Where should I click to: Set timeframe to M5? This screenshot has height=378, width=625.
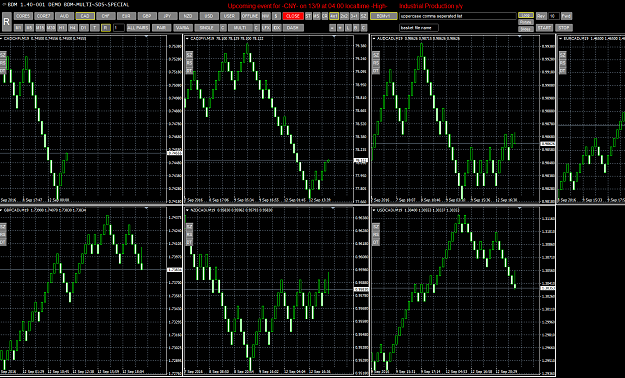tap(29, 28)
